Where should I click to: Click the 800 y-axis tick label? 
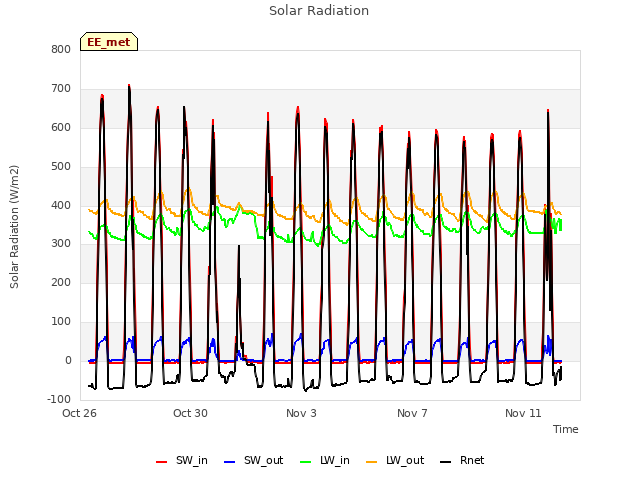click(61, 50)
